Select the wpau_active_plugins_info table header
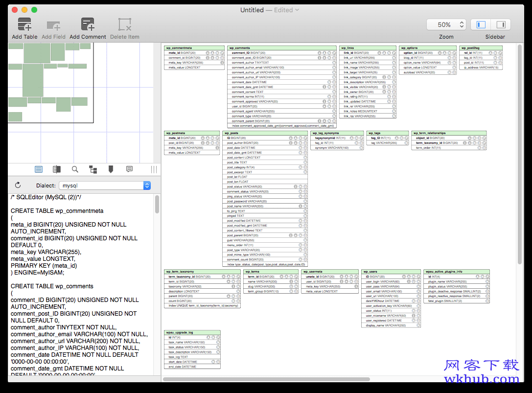 click(x=457, y=272)
